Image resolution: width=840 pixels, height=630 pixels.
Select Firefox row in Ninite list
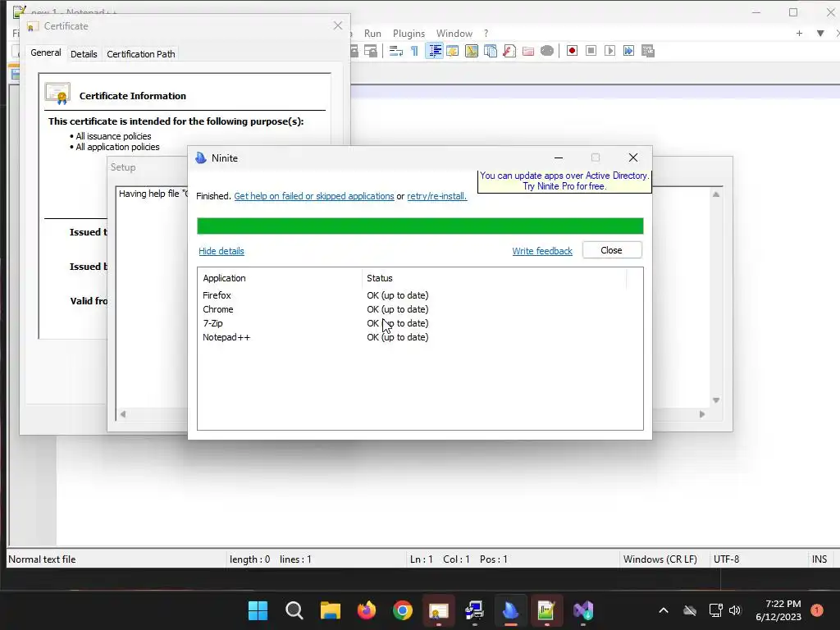coord(419,295)
